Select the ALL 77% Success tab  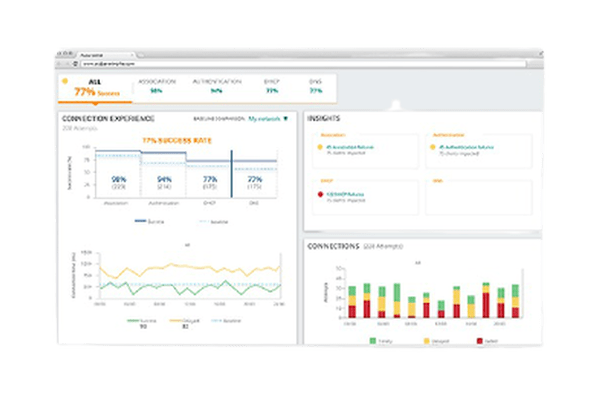[x=93, y=86]
